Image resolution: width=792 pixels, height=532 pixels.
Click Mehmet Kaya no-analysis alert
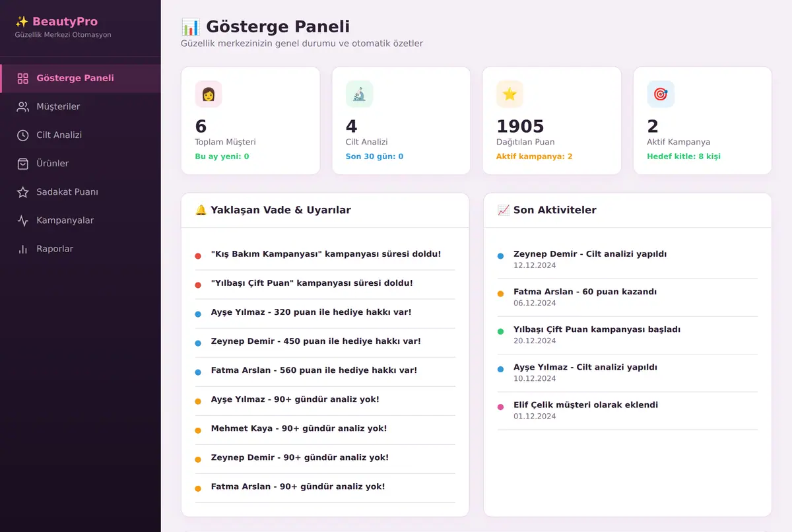(325, 430)
